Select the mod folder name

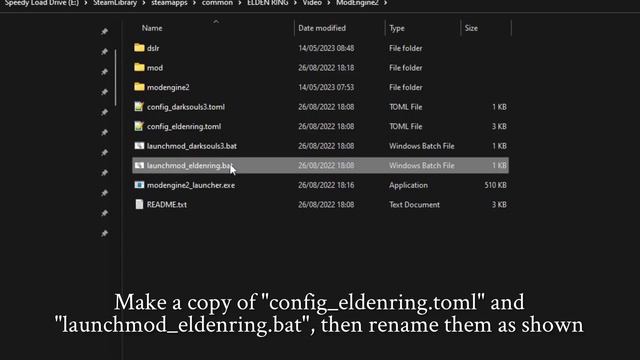pos(155,68)
